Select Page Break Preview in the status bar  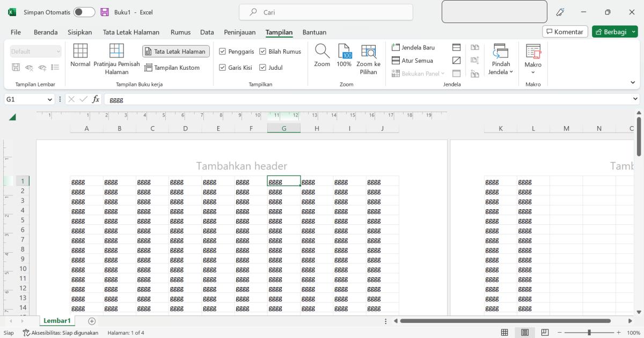coord(545,333)
